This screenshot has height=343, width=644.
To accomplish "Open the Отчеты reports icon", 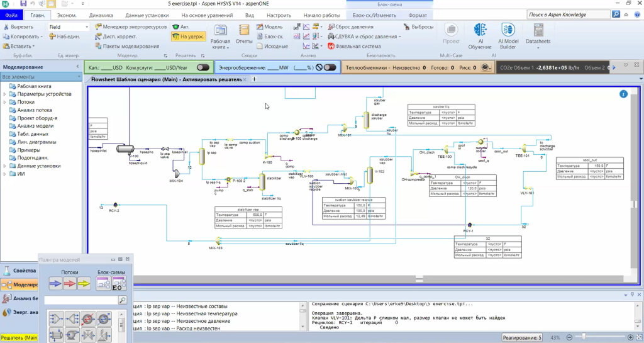I will click(244, 35).
